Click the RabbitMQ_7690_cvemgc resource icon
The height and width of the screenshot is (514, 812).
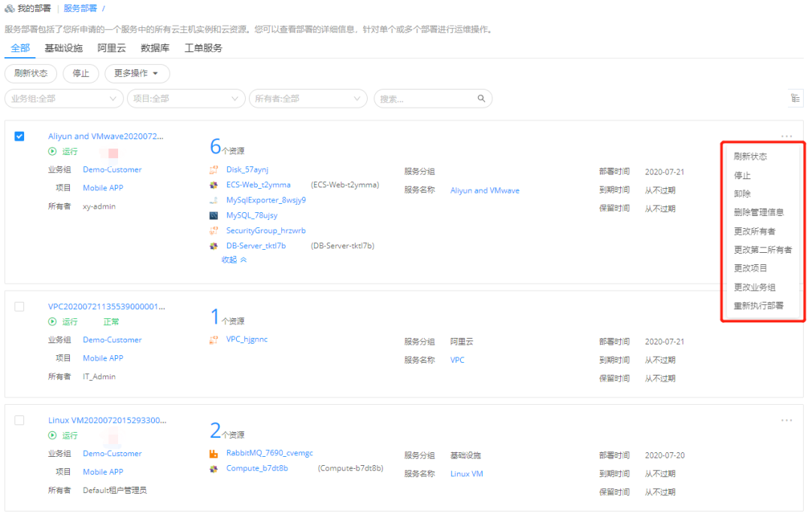[x=214, y=454]
